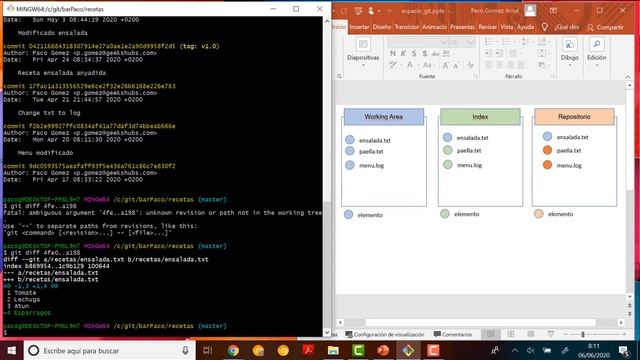
Task: Open the Ayuda ribbon tab
Action: pyautogui.click(x=525, y=27)
